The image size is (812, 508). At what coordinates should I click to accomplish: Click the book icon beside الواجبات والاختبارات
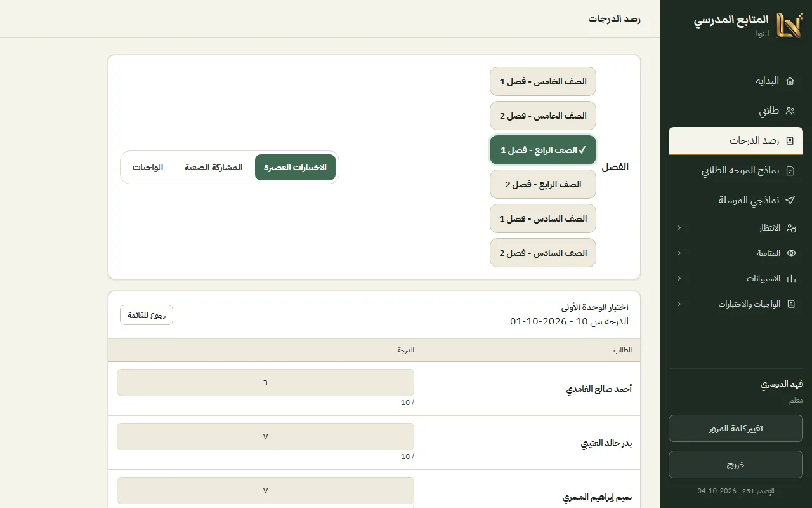point(790,304)
